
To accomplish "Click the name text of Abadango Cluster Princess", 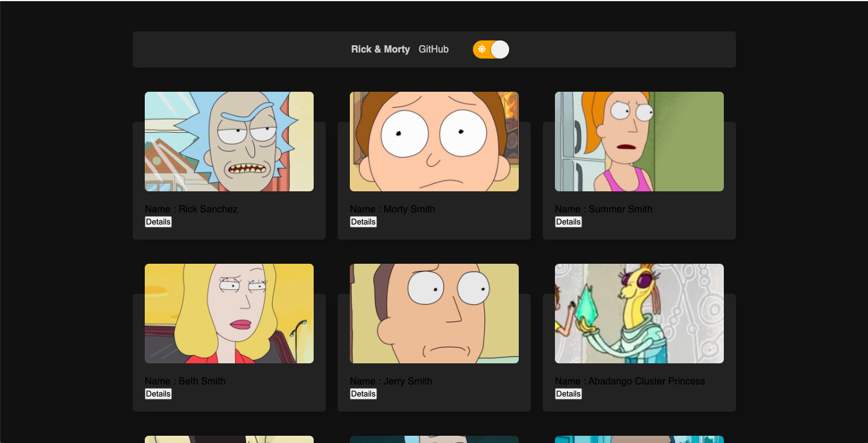I will (630, 381).
